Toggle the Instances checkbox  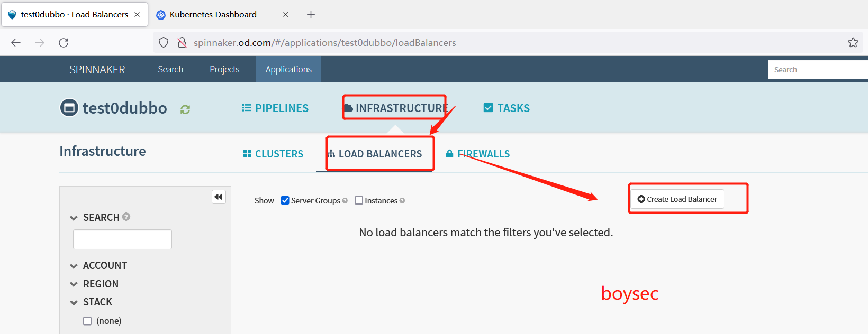pos(359,200)
